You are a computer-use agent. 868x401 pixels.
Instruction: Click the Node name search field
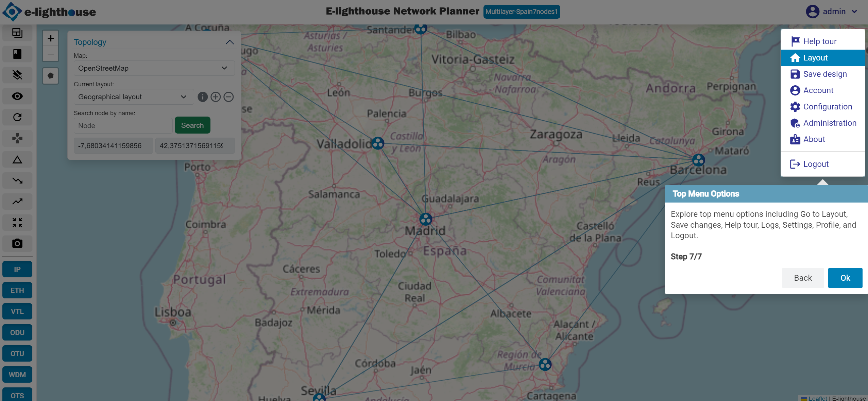pyautogui.click(x=123, y=126)
